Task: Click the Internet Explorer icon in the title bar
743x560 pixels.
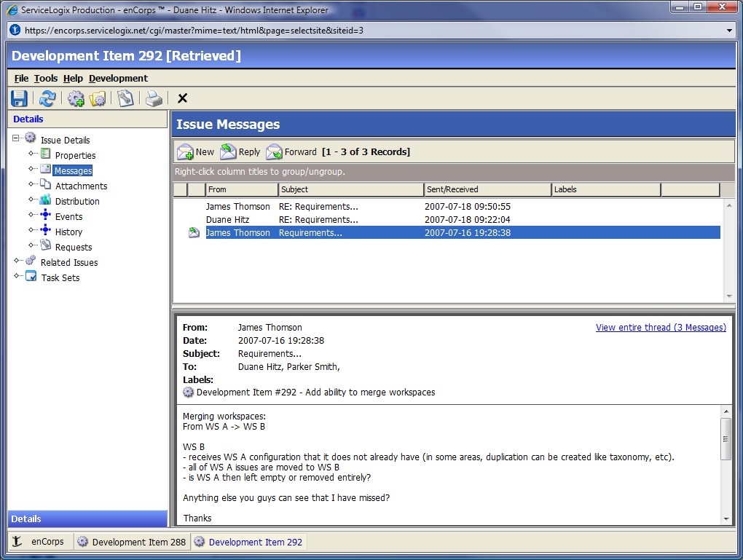Action: pos(13,10)
